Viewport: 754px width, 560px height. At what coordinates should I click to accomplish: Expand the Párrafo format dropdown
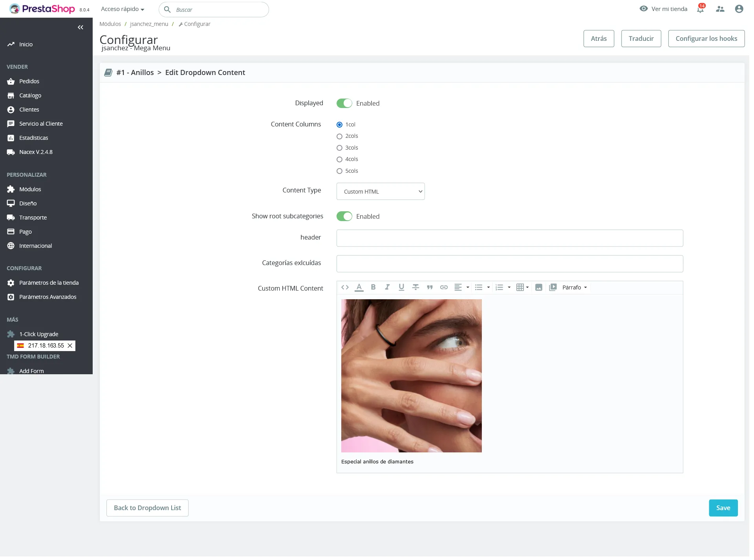575,287
